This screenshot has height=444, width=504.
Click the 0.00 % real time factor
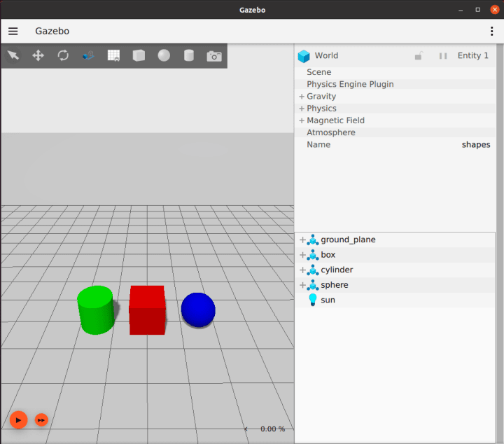272,429
